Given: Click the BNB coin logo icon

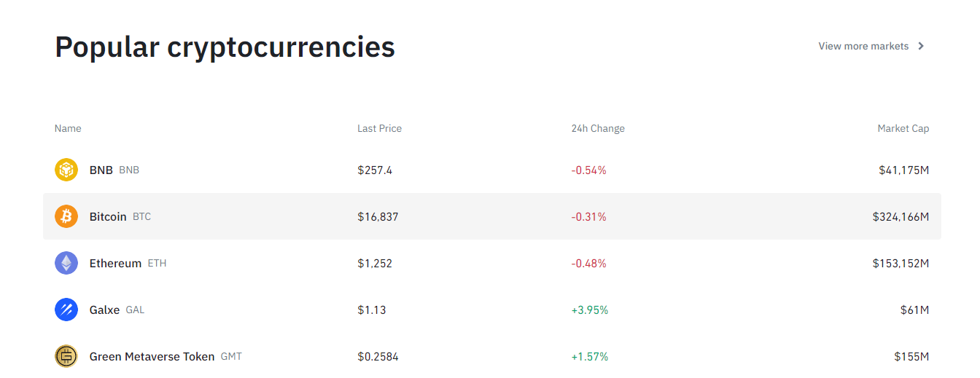Looking at the screenshot, I should coord(66,170).
